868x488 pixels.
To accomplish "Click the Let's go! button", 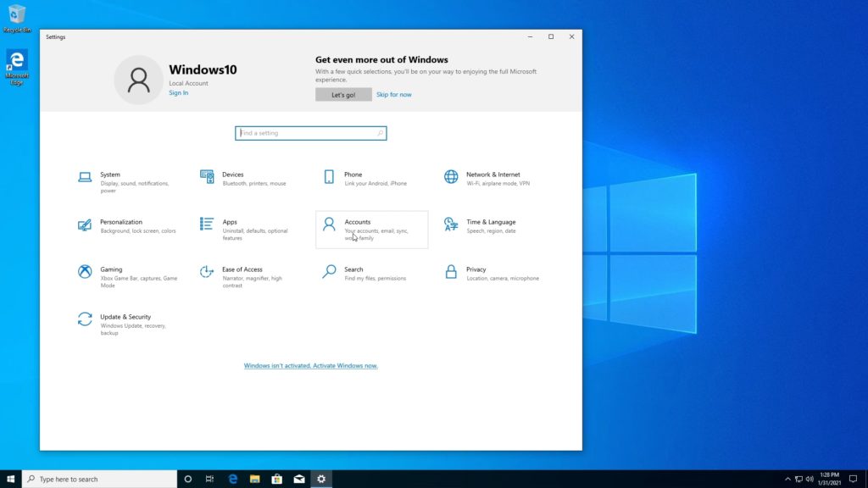I will (342, 94).
